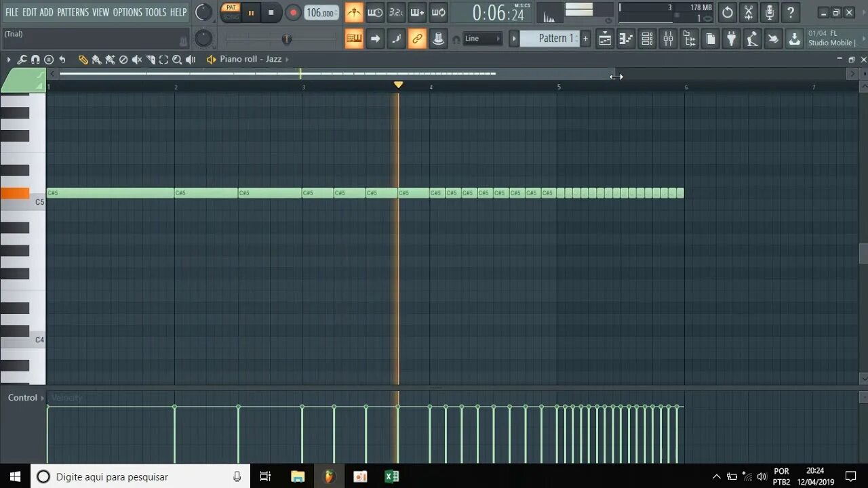Click the master volume knob
868x488 pixels.
(x=203, y=12)
